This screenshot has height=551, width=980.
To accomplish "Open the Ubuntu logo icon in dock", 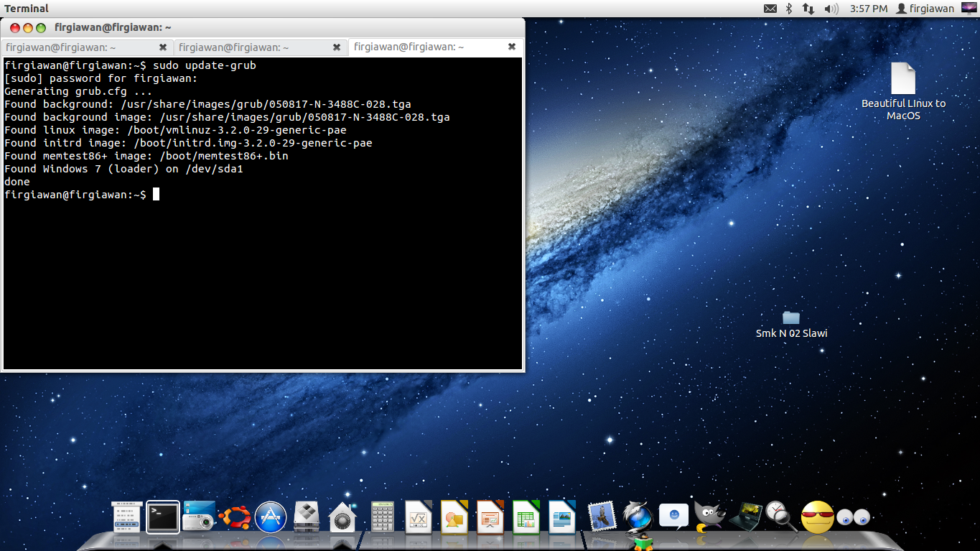I will click(235, 517).
